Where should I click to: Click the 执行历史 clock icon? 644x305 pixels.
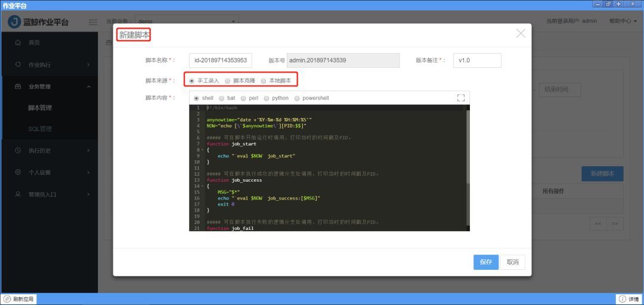[x=18, y=151]
